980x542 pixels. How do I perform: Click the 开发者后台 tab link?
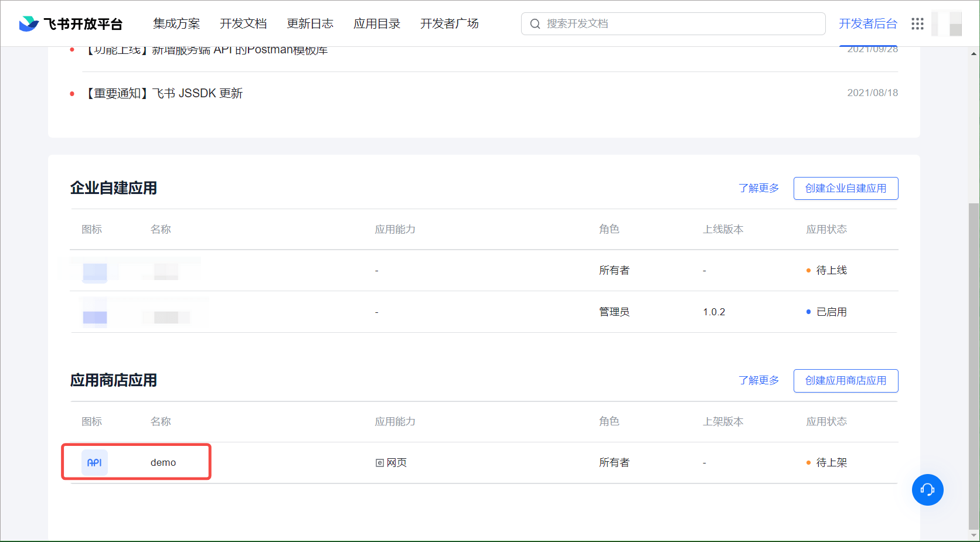click(867, 23)
